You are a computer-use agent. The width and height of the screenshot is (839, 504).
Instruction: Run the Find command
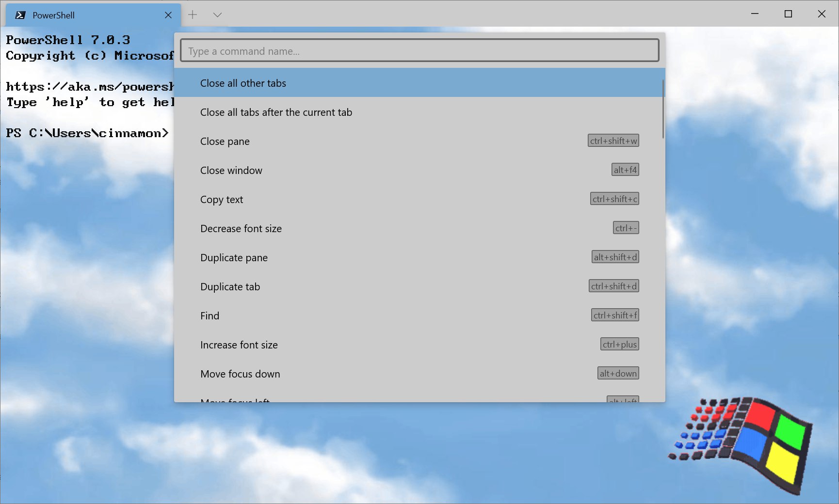pyautogui.click(x=419, y=315)
